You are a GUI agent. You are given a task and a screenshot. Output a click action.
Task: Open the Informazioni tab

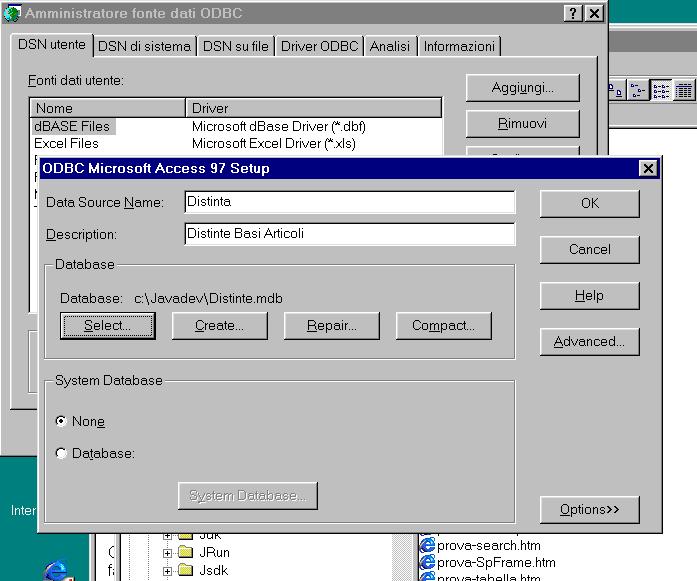pos(459,46)
